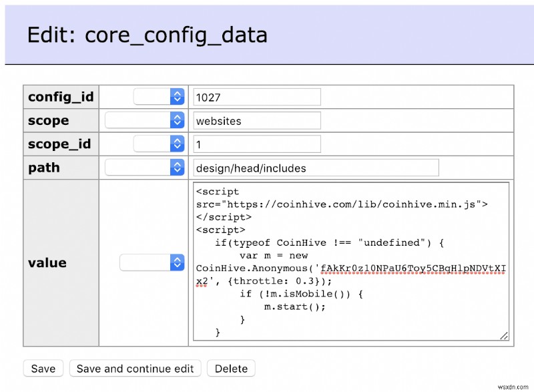
Task: Click the 'm.start();' line in the script
Action: 295,307
